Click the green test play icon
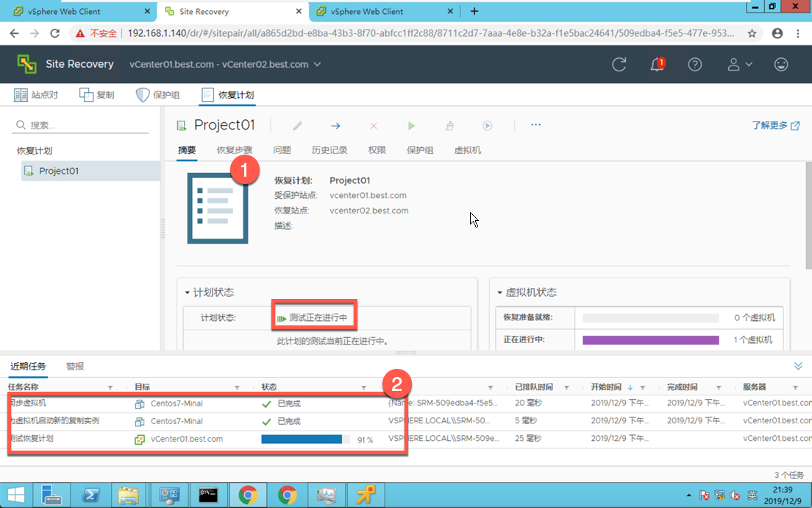Viewport: 812px width, 508px height. coord(411,125)
